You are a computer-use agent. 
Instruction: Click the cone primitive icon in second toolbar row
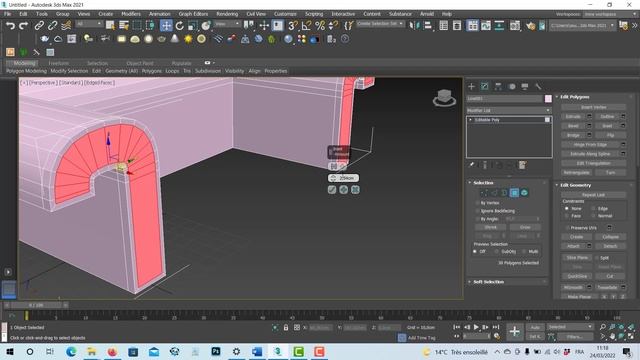click(x=175, y=39)
